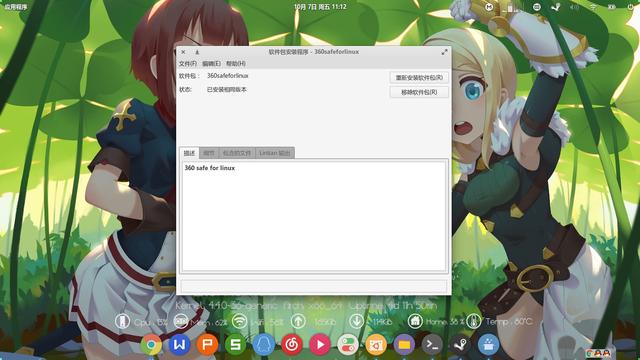Viewport: 640px width, 360px height.
Task: Open QQ penguin app in dock
Action: 264,345
